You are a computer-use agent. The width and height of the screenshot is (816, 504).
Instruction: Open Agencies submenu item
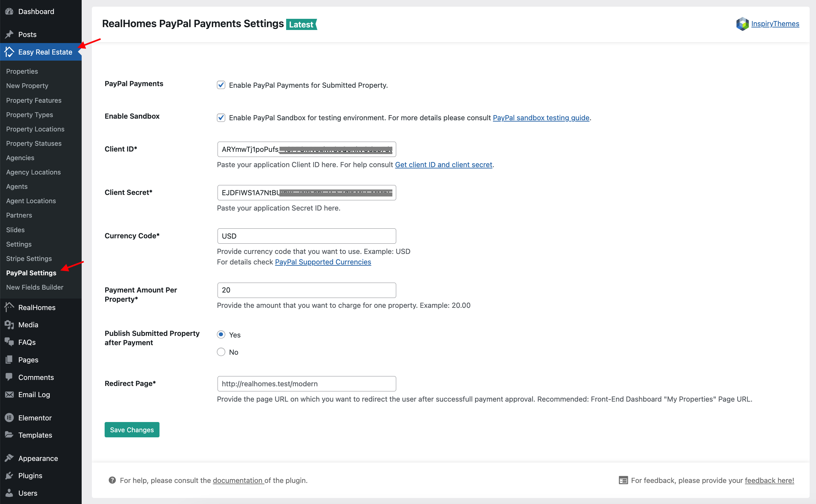pos(20,158)
